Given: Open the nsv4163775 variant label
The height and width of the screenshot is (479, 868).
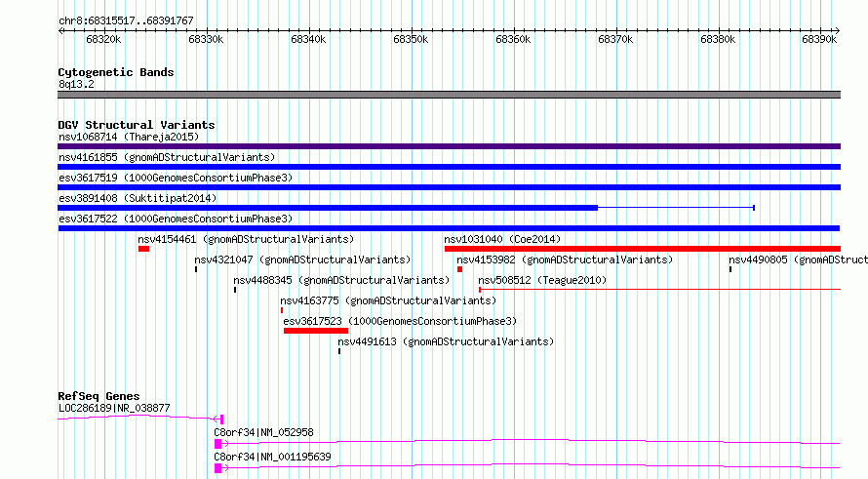Looking at the screenshot, I should tap(388, 300).
